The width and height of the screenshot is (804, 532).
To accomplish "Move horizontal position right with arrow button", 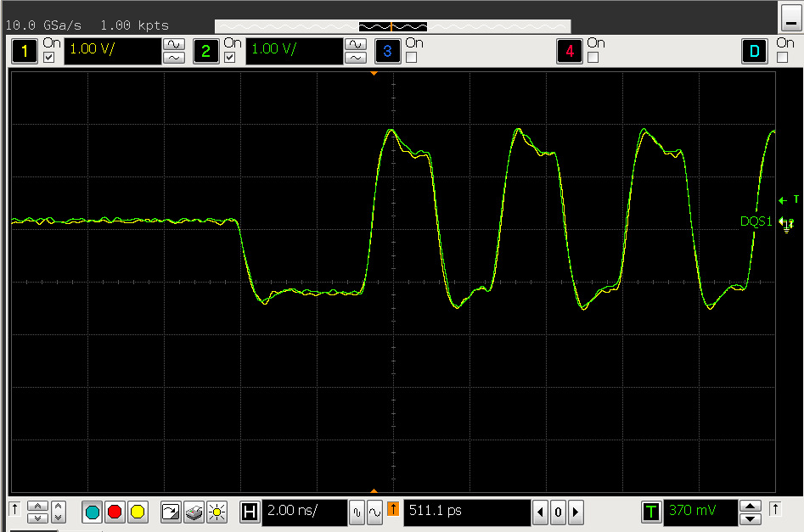I will point(576,512).
